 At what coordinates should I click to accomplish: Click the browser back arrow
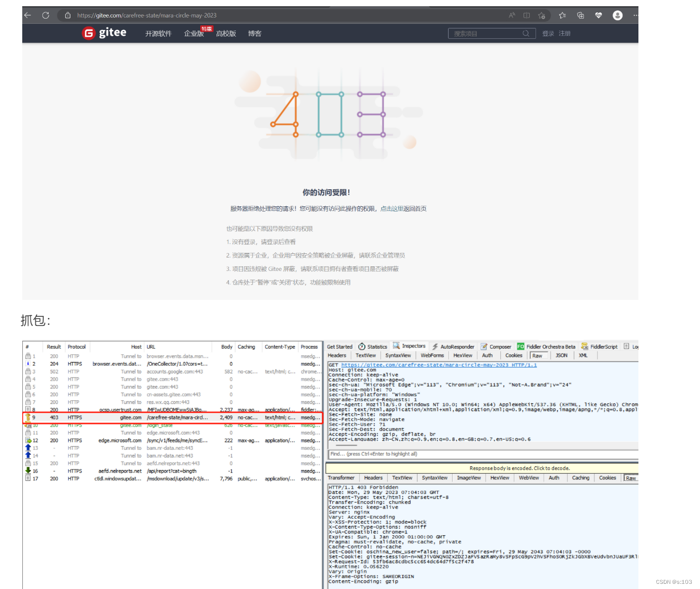coord(27,16)
